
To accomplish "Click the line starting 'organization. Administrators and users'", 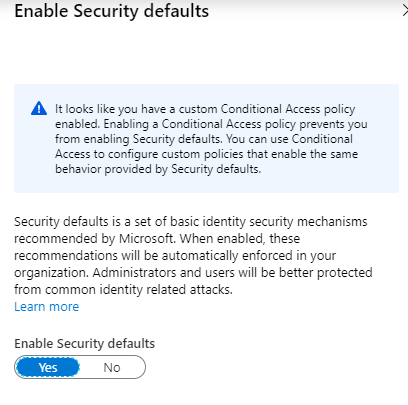I will (x=193, y=273).
